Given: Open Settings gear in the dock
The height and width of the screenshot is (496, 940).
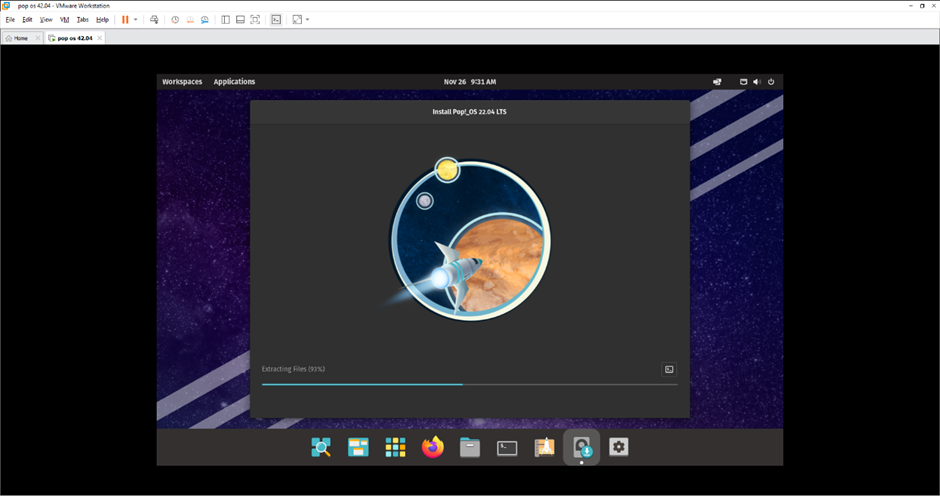Looking at the screenshot, I should pos(619,447).
